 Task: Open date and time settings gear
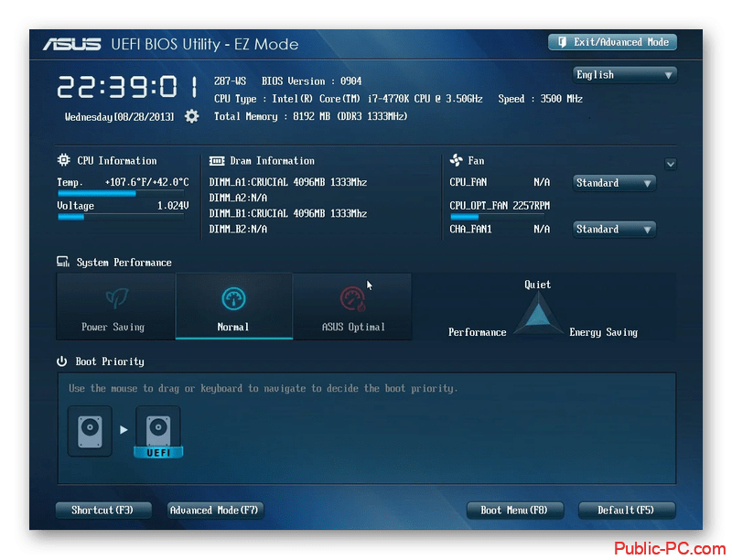pos(191,115)
